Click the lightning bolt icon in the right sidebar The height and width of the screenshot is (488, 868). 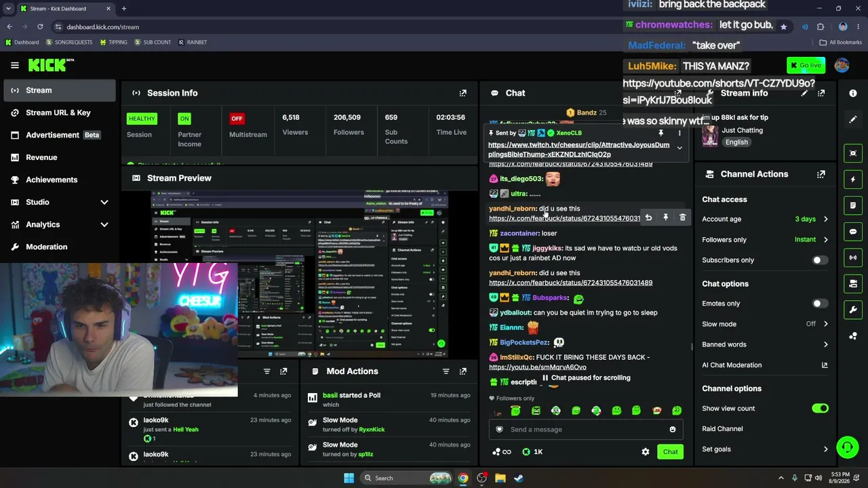[853, 179]
